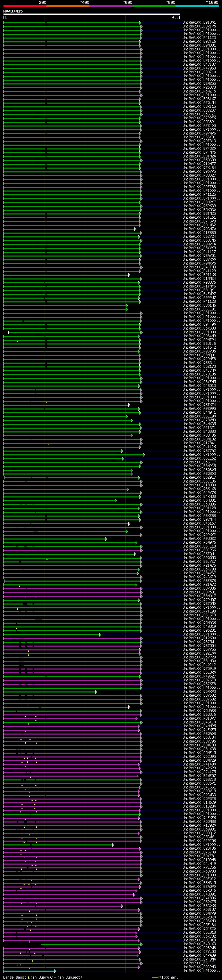Screen dimensions: 222x980
Task: Select the UniRef100_P47963 entry
Action: [x=199, y=68]
